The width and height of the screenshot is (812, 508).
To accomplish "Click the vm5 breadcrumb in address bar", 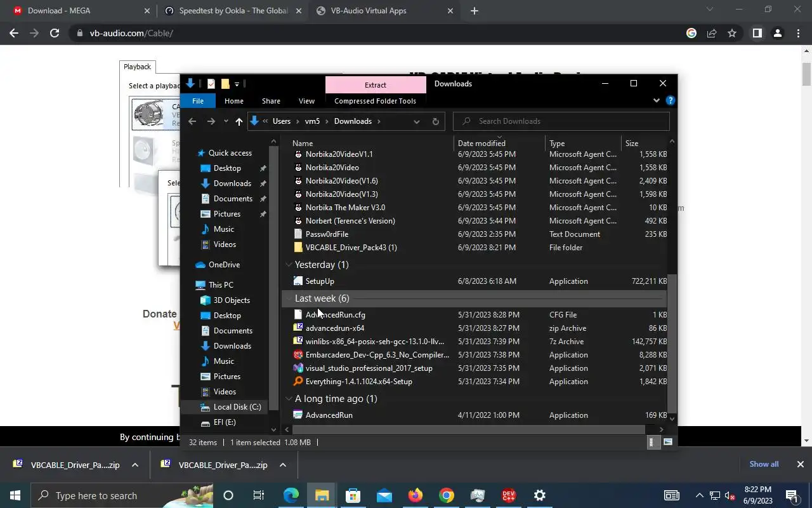I will pyautogui.click(x=312, y=121).
